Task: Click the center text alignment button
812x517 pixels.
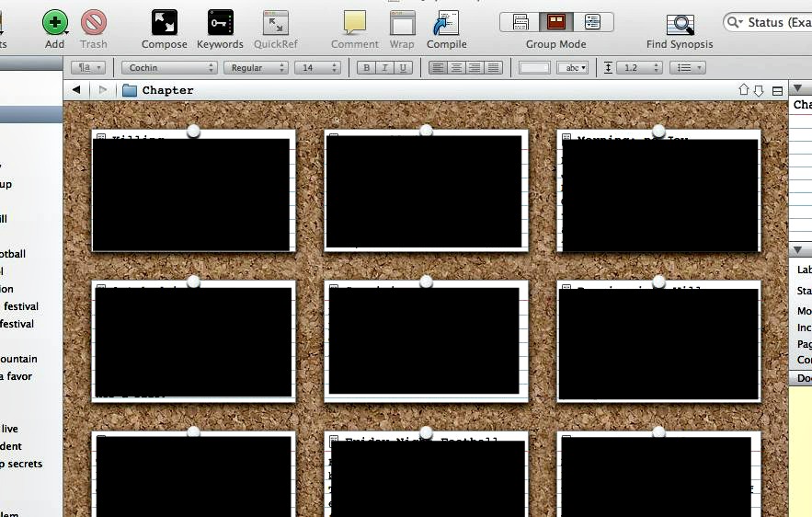Action: (x=456, y=68)
